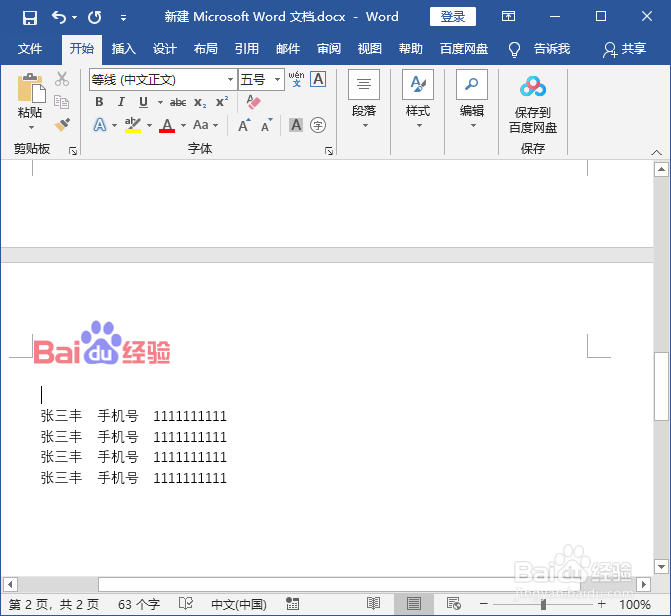Click the 共享 share button
Screen dimensions: 671x616
click(x=624, y=49)
